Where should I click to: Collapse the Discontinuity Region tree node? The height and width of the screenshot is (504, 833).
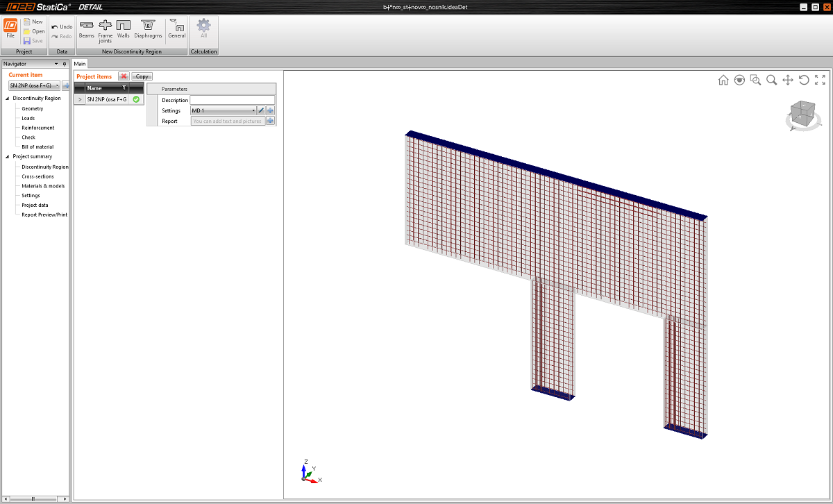pos(8,99)
